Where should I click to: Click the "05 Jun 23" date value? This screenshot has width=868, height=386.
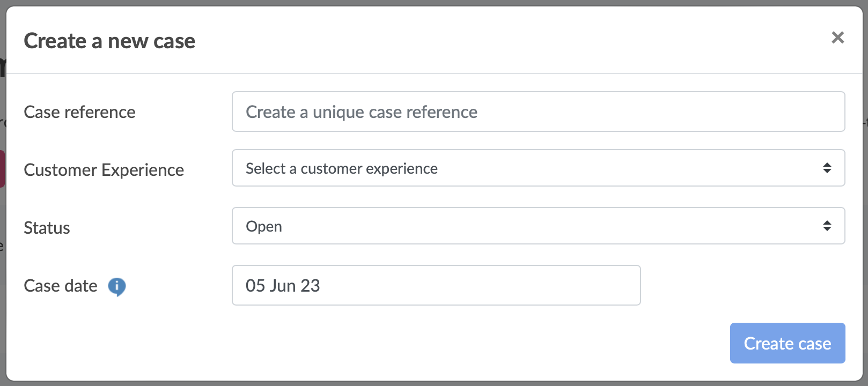[x=283, y=286]
